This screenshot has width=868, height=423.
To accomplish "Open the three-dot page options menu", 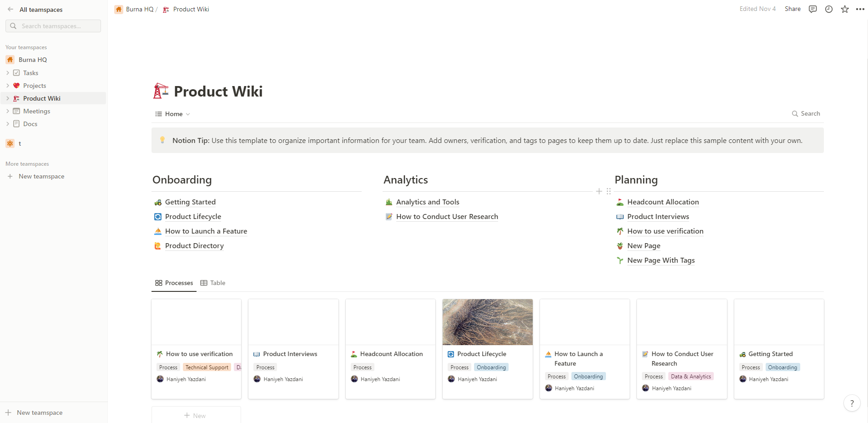I will click(x=860, y=9).
